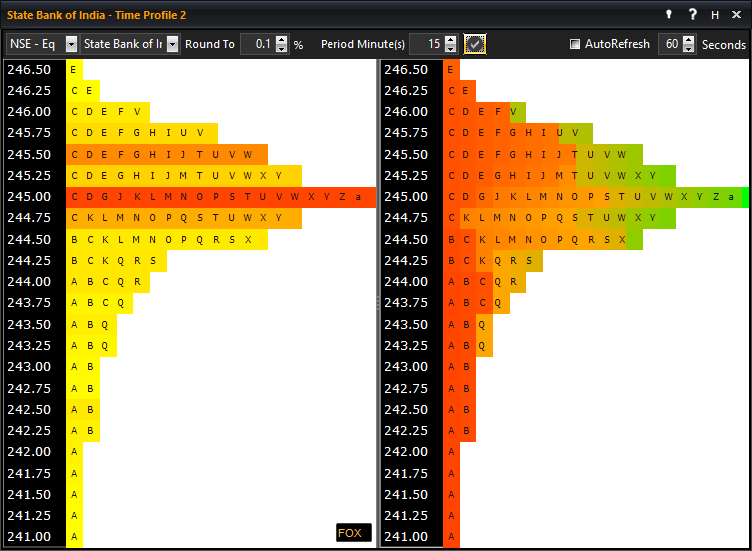
Task: Select 245.00 price label in right profile
Action: pos(406,197)
